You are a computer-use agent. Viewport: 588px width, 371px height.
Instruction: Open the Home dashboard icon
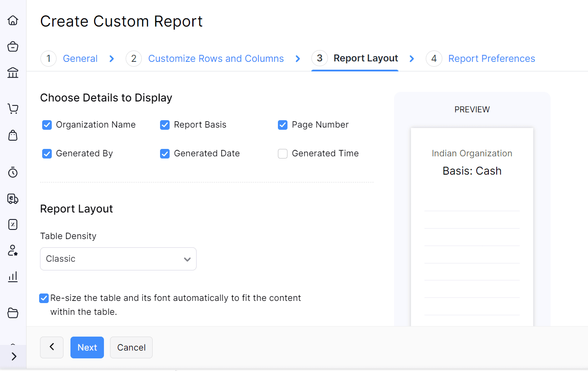[x=13, y=20]
